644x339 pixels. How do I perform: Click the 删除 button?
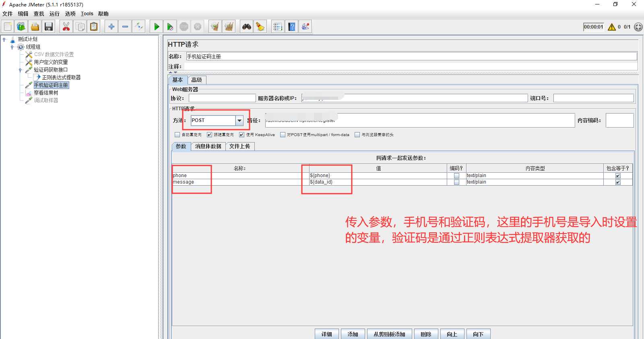426,334
